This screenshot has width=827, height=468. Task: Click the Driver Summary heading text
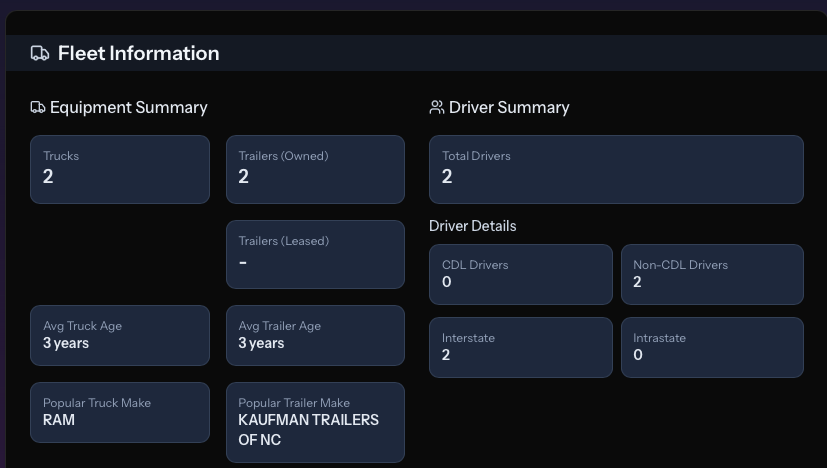click(509, 108)
